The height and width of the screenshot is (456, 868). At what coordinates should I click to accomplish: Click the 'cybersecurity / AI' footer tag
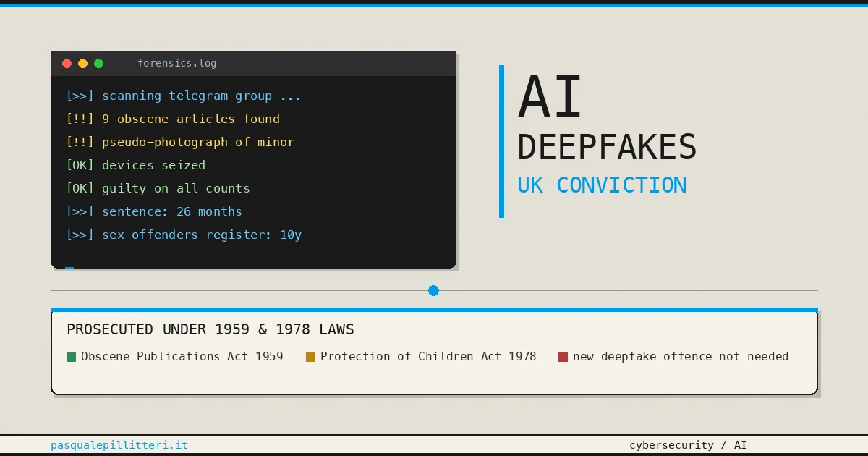tap(688, 445)
